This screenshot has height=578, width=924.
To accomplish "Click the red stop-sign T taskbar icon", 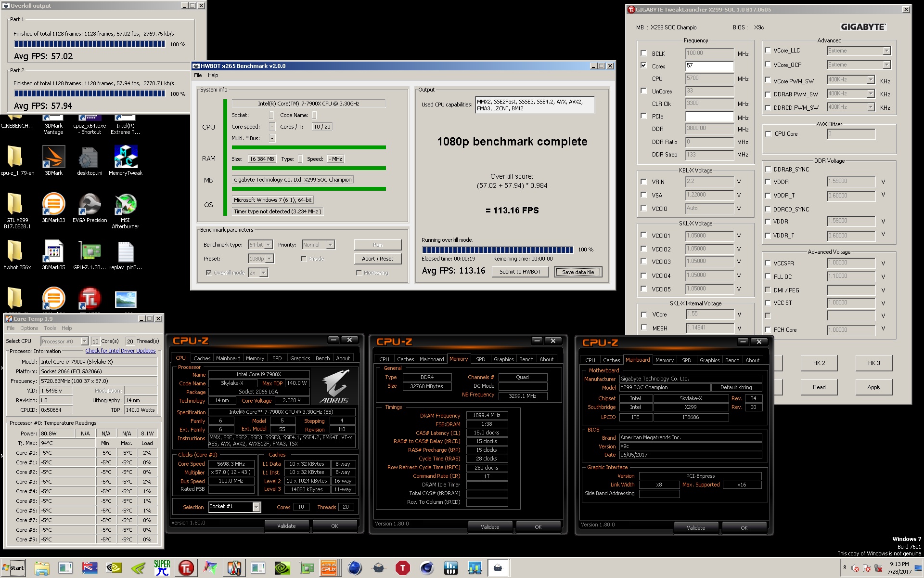I will pos(402,568).
